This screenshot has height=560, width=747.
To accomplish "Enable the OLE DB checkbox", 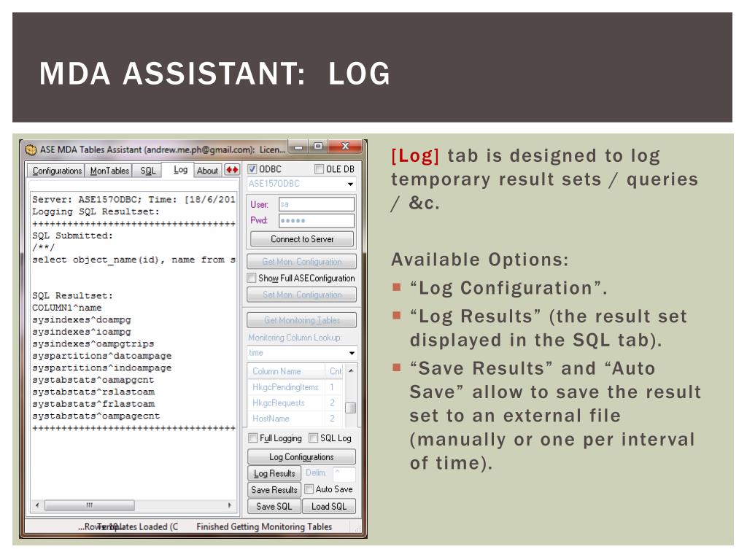I will click(320, 168).
